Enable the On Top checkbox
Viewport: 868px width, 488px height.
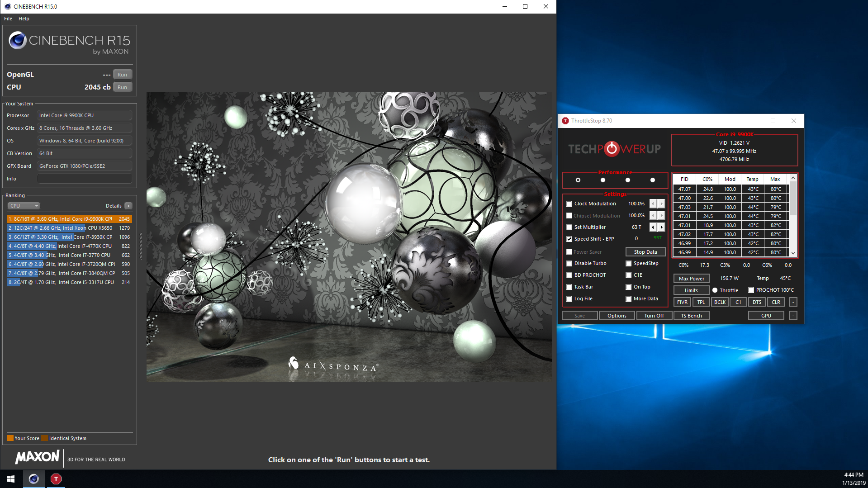[x=629, y=287]
